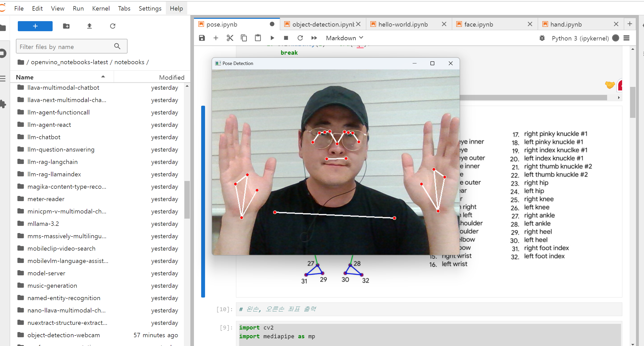Sort files by Modified column

coord(171,77)
